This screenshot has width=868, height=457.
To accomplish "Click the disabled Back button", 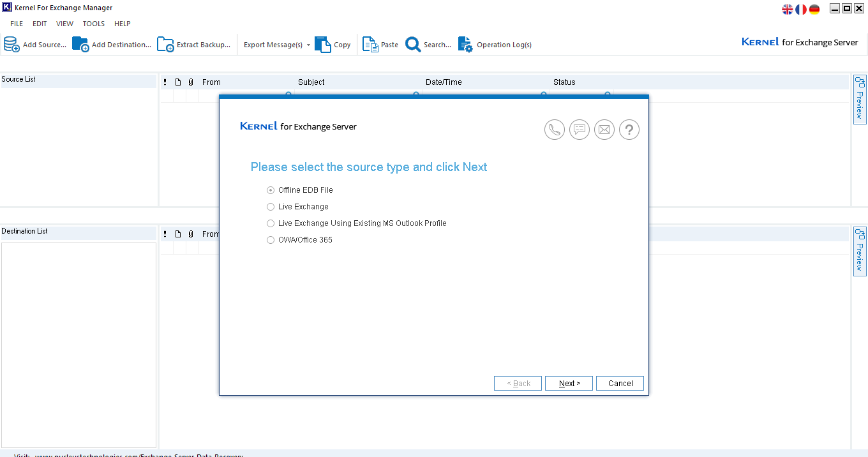I will click(x=518, y=384).
